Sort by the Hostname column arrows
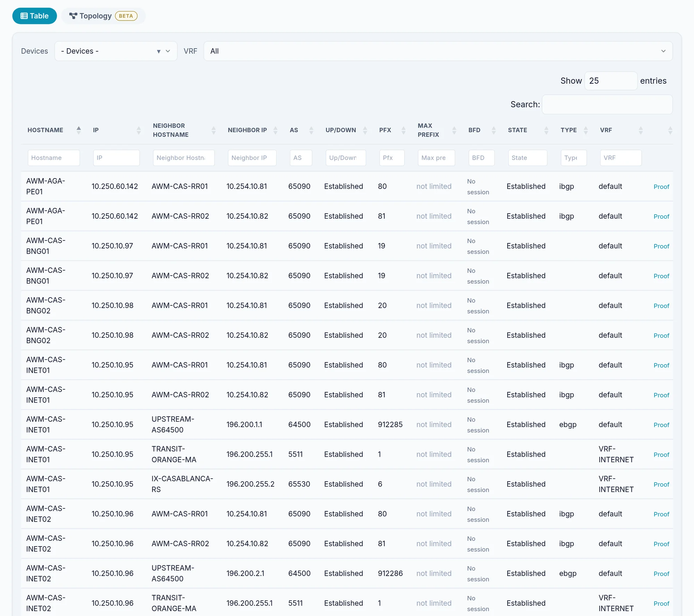Viewport: 694px width, 616px height. 79,130
